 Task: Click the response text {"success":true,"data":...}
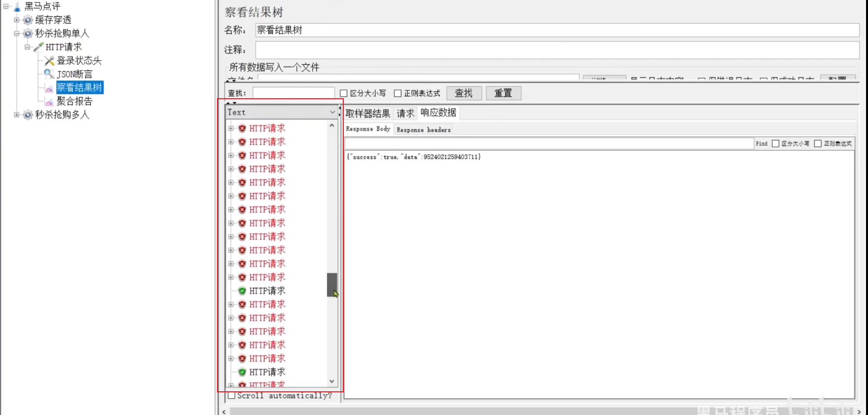(x=413, y=157)
